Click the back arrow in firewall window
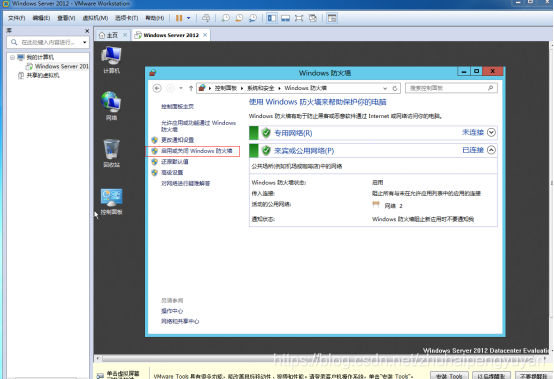Screen dimensions: 554x379 [157, 88]
